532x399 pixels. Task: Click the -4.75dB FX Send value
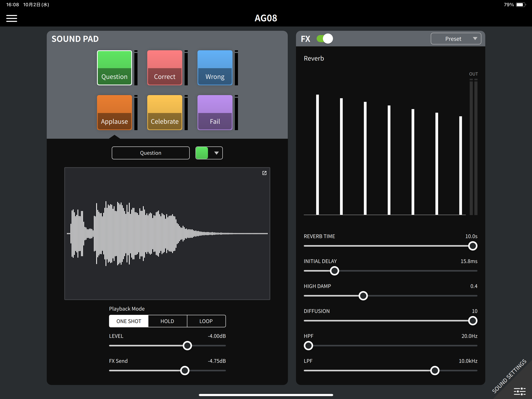tap(217, 361)
